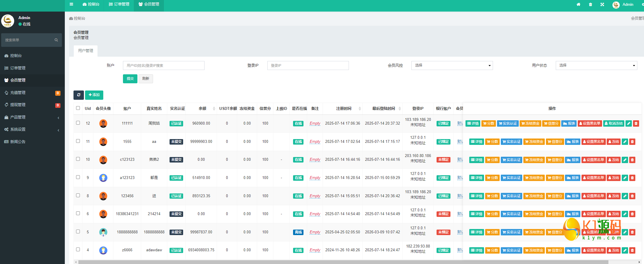Click the 添加 add user button
This screenshot has height=264, width=644.
tap(94, 95)
